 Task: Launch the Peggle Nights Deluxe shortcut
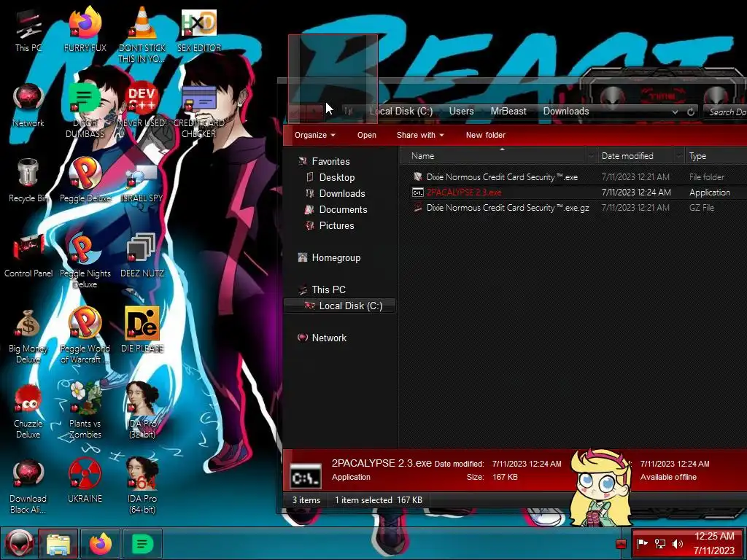tap(85, 261)
